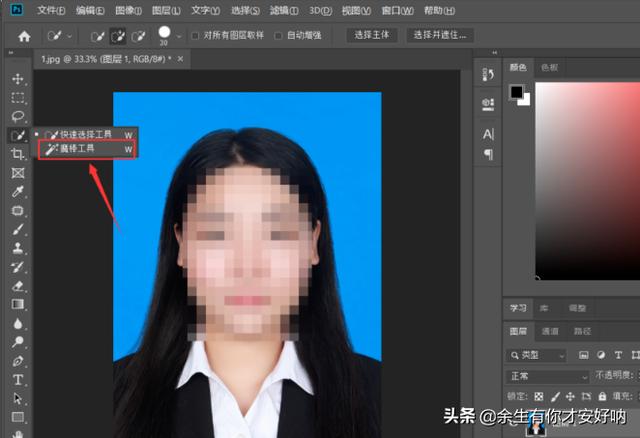Pick the Lasso tool
The width and height of the screenshot is (640, 438).
pos(18,116)
